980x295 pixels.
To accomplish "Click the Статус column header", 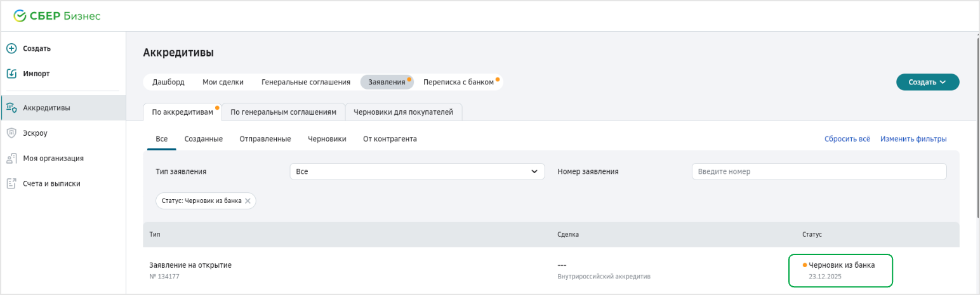I will coord(812,235).
